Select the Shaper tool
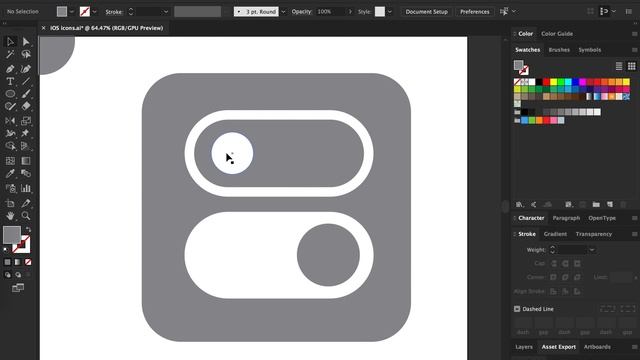This screenshot has width=640, height=360. click(x=10, y=107)
